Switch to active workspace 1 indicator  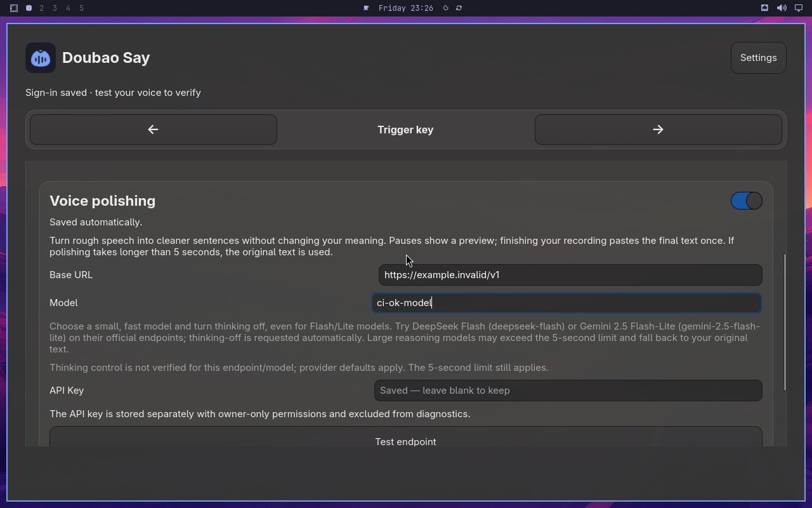click(29, 8)
